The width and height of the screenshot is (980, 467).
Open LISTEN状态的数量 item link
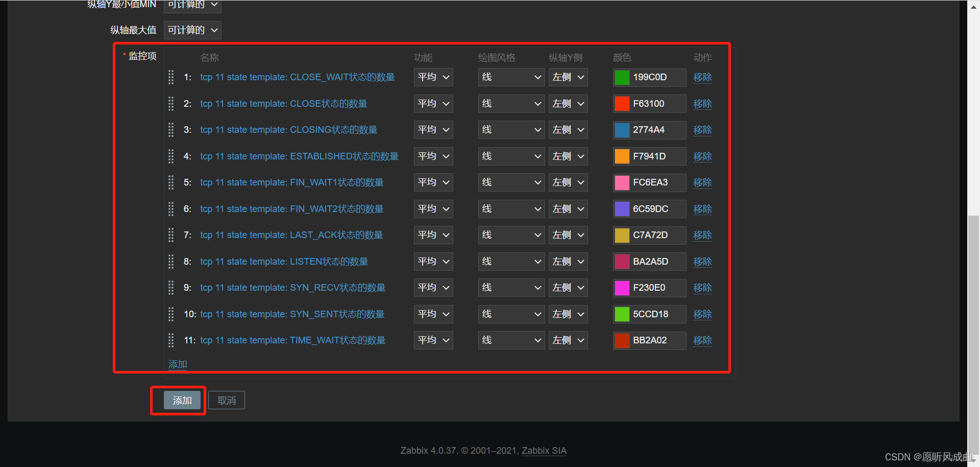tap(284, 262)
